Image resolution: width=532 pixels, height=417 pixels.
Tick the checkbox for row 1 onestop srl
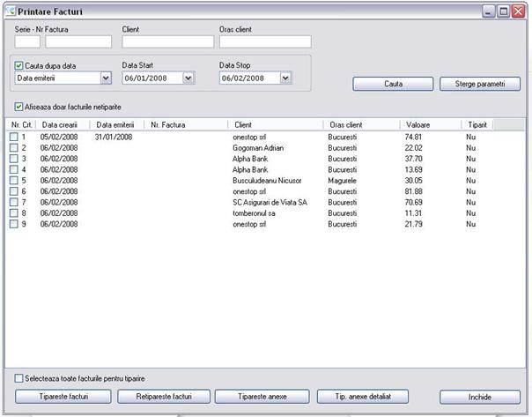coord(14,138)
